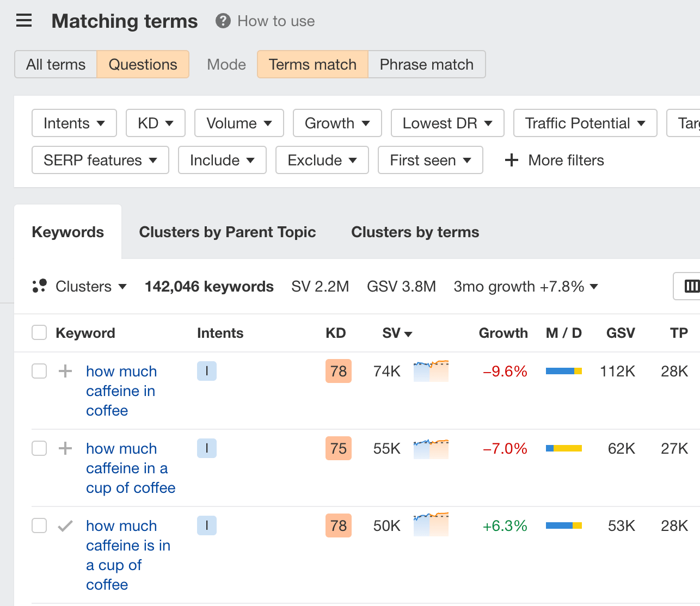Open the hamburger navigation menu
Viewport: 700px width, 606px height.
(24, 21)
